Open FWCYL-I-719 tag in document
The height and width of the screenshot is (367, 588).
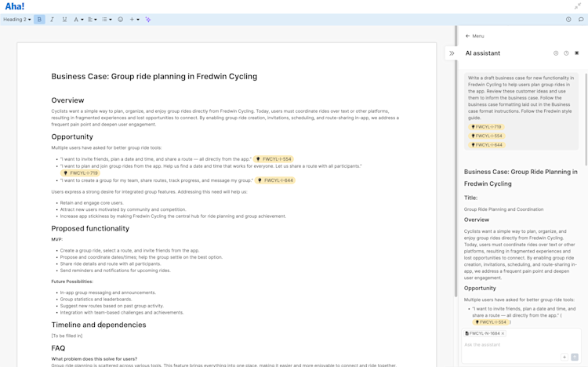80,173
